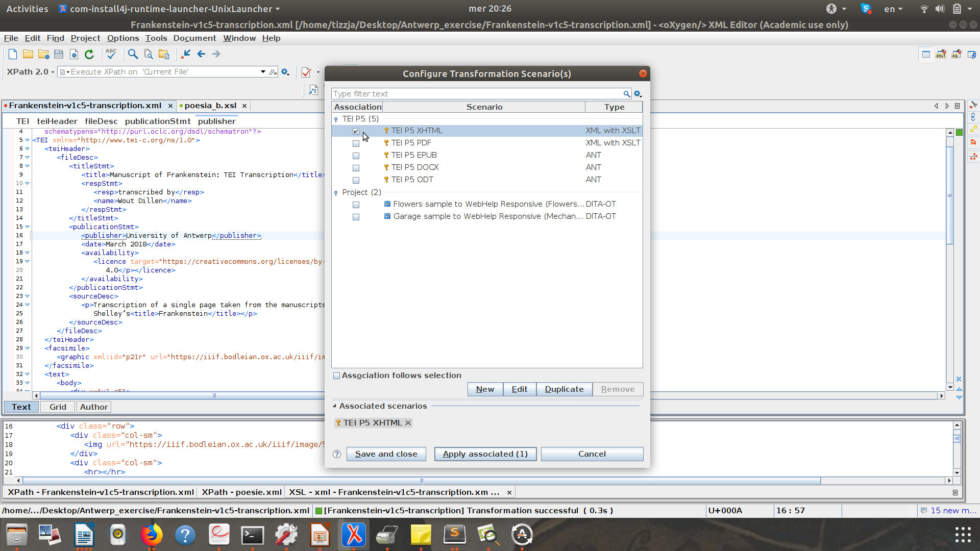Open the File menu

point(11,38)
